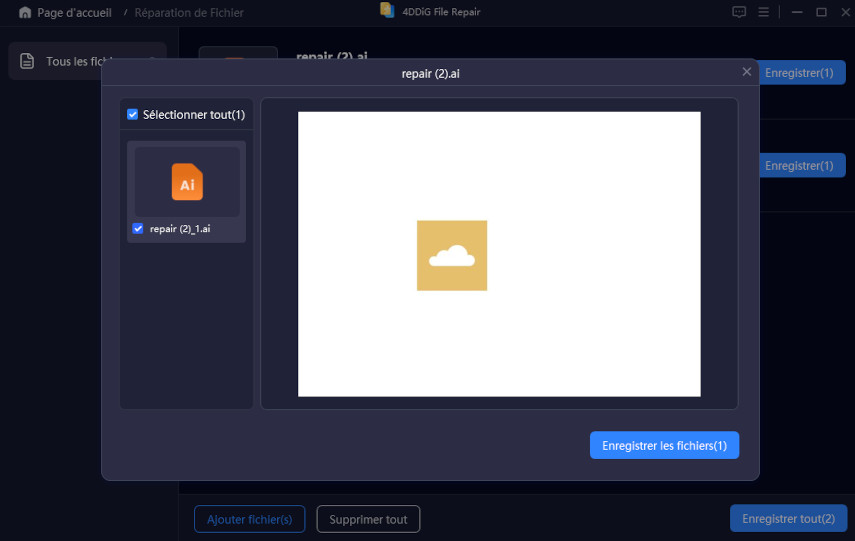
Task: Close the 4DDiG File Repair window
Action: [843, 12]
